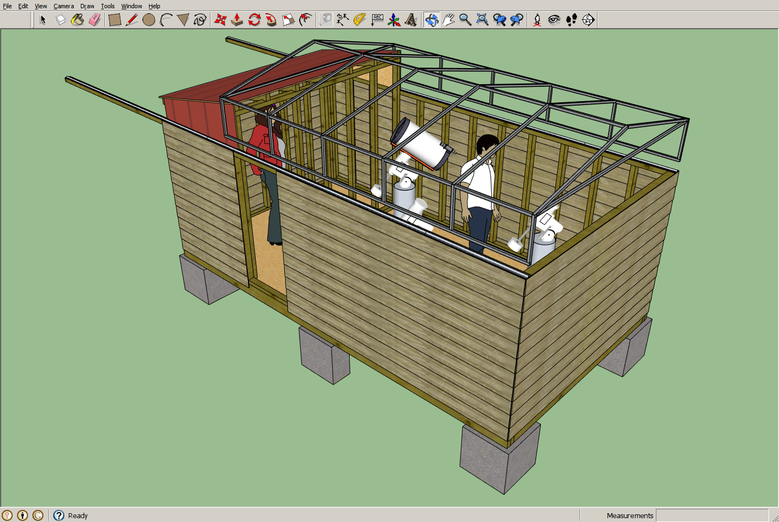Select the Orbit camera tool
This screenshot has width=779, height=522.
coord(432,20)
